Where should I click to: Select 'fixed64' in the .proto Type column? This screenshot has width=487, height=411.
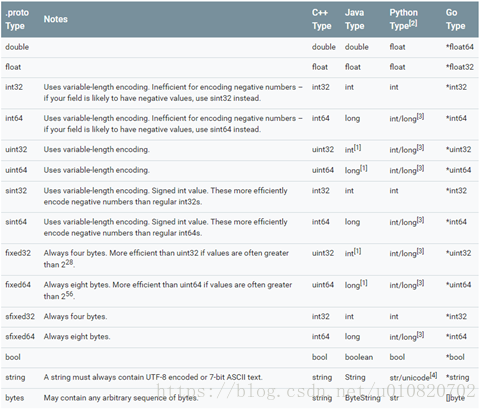[18, 285]
